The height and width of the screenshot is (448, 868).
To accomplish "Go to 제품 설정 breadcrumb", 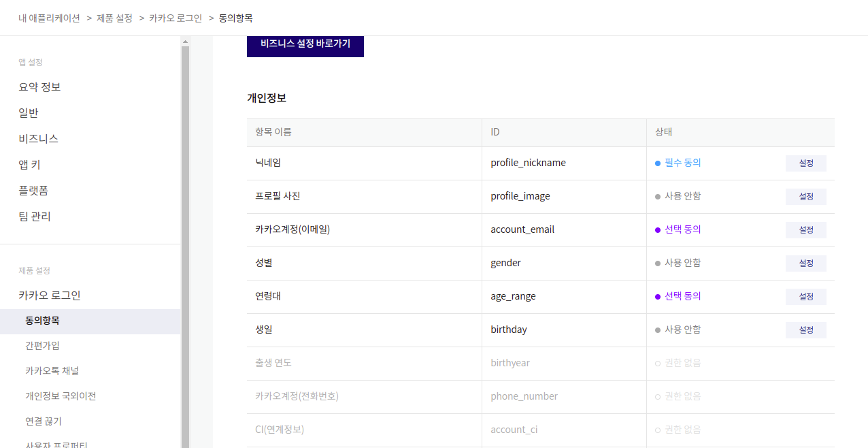I will (x=114, y=18).
